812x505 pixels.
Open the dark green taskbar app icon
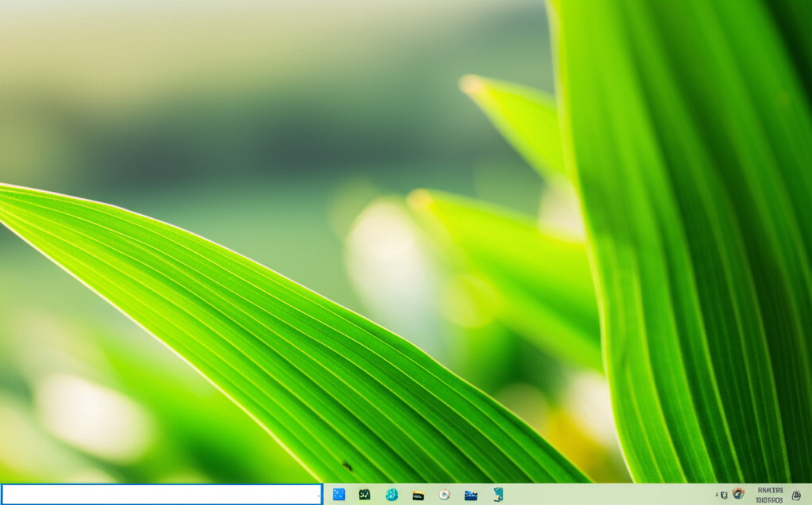pyautogui.click(x=365, y=495)
